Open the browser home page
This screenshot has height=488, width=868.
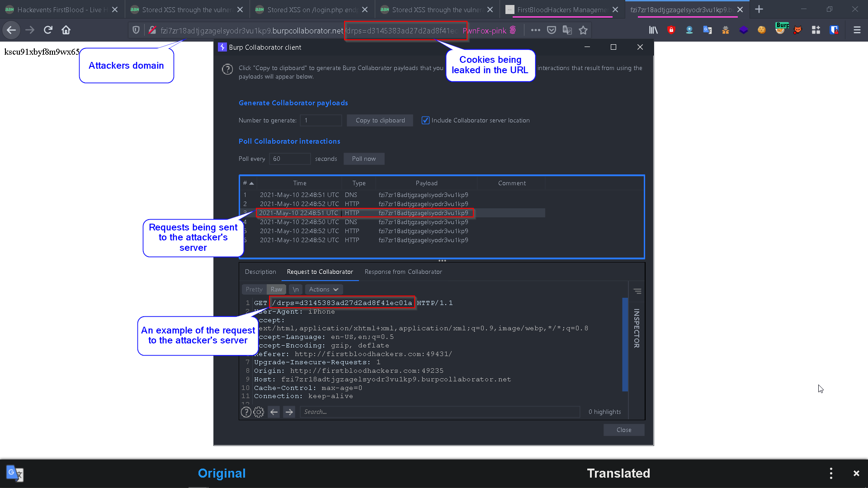click(x=66, y=30)
